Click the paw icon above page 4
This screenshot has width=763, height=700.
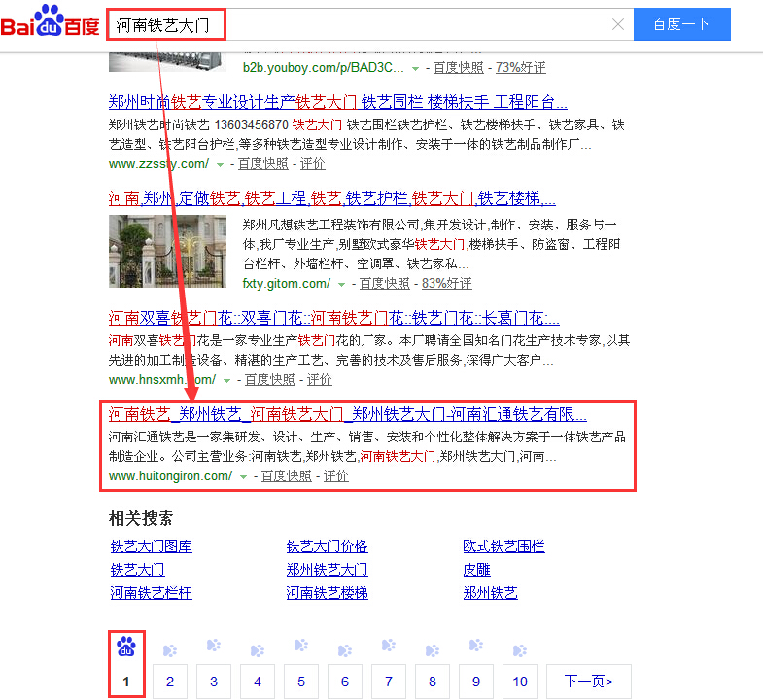pyautogui.click(x=258, y=650)
